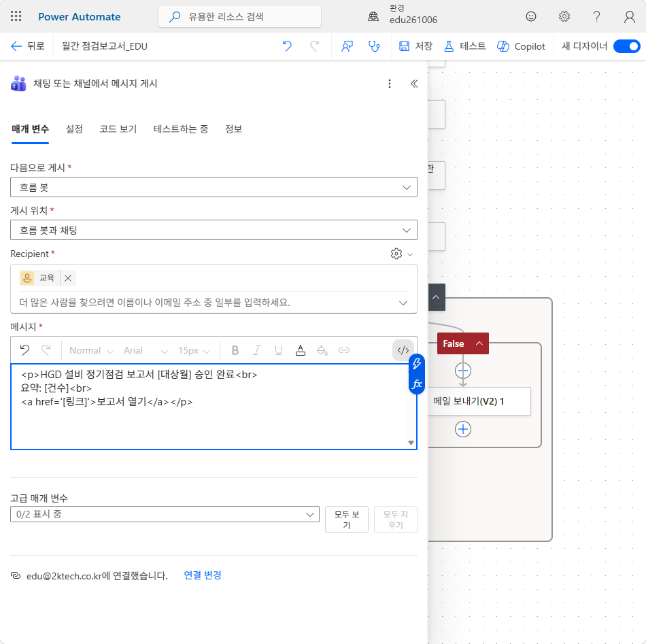This screenshot has height=644, width=646.
Task: Toggle underline formatting in the editor
Action: click(x=279, y=350)
